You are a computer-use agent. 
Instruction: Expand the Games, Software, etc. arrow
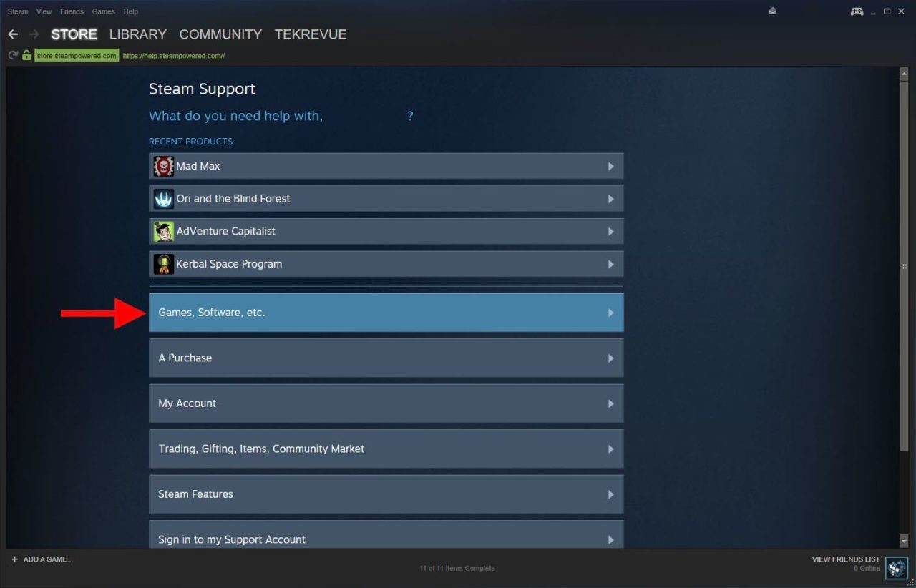tap(610, 313)
